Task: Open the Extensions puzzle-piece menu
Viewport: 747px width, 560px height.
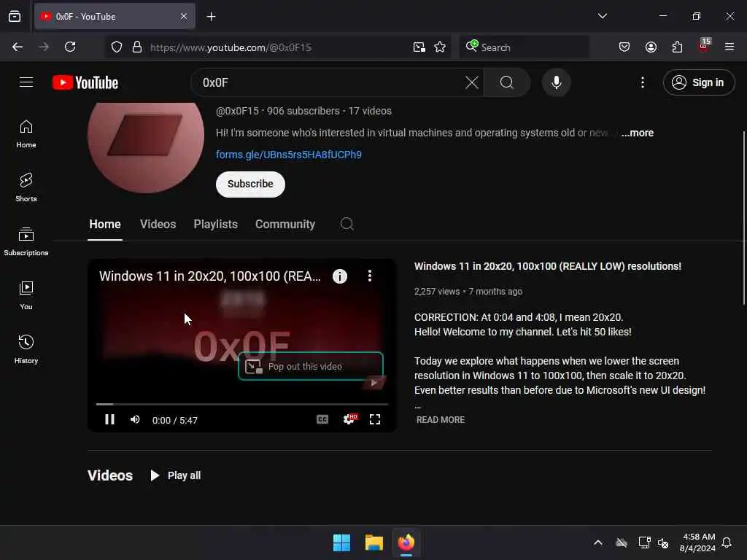Action: tap(677, 47)
